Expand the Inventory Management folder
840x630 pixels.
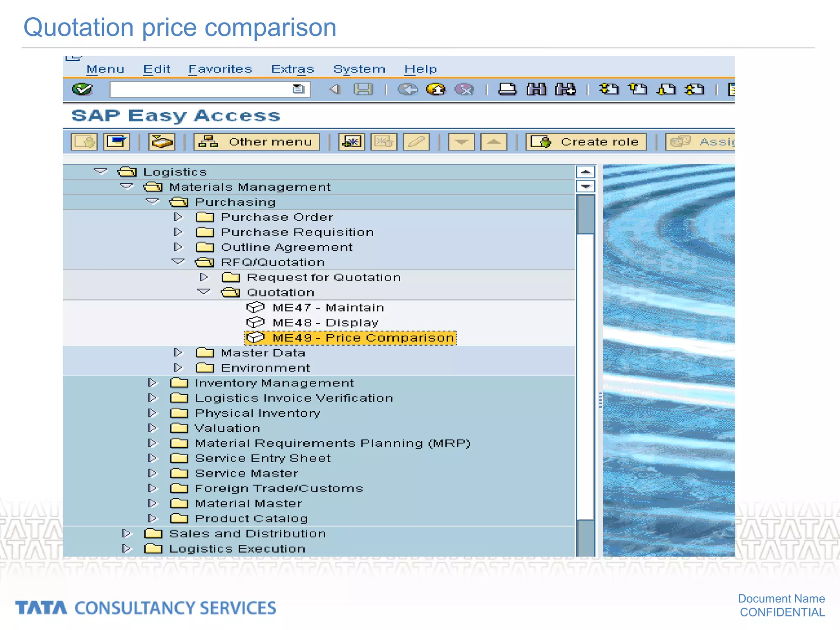(152, 383)
